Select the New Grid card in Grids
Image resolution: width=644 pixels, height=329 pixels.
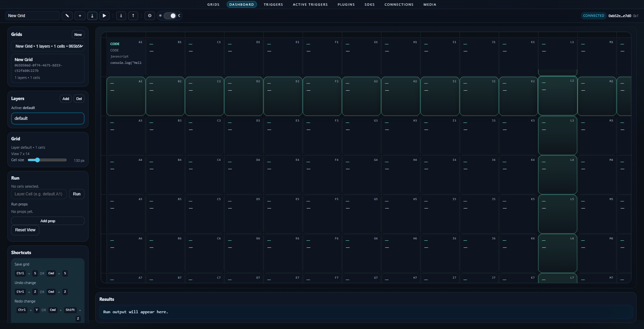[x=48, y=68]
